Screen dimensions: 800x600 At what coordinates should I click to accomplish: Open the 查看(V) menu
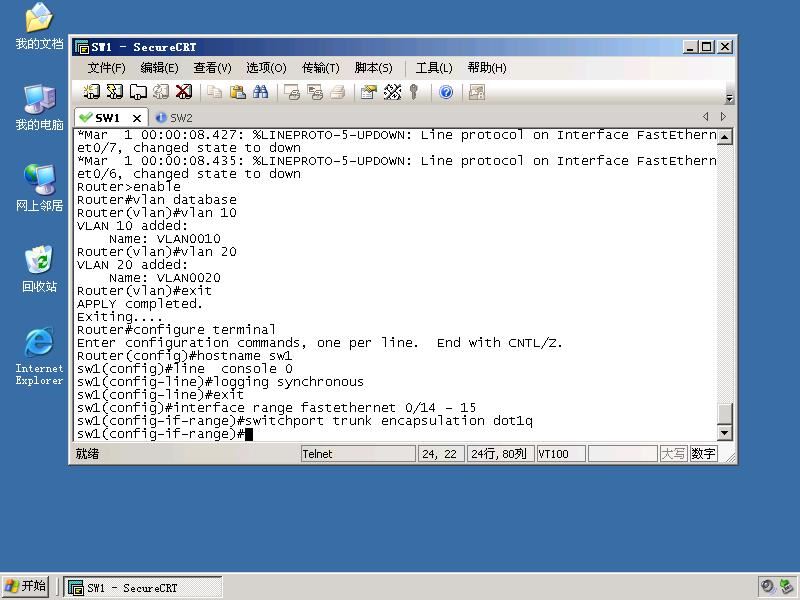click(212, 68)
